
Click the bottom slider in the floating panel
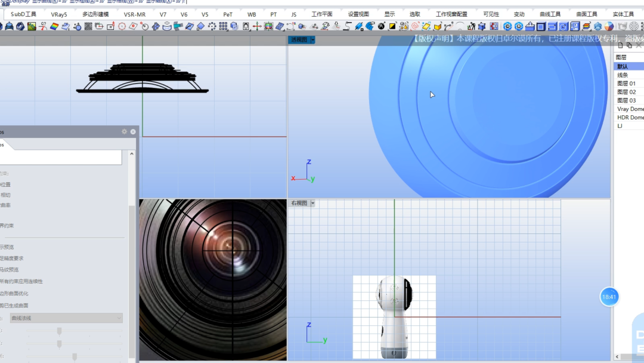click(75, 356)
